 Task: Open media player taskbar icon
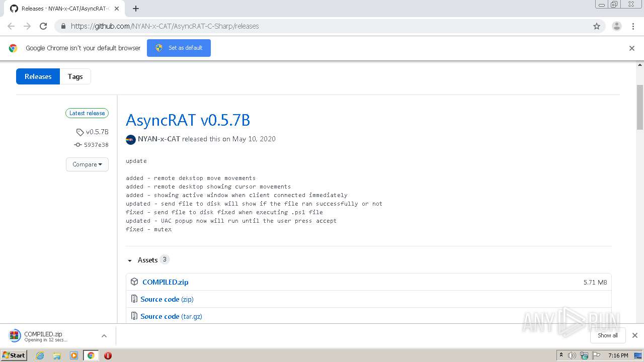[74, 355]
